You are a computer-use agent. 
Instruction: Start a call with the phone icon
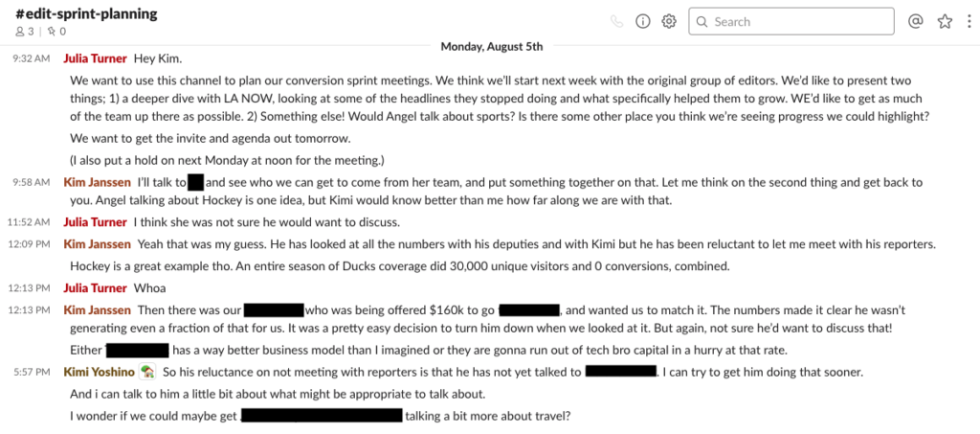pos(617,21)
